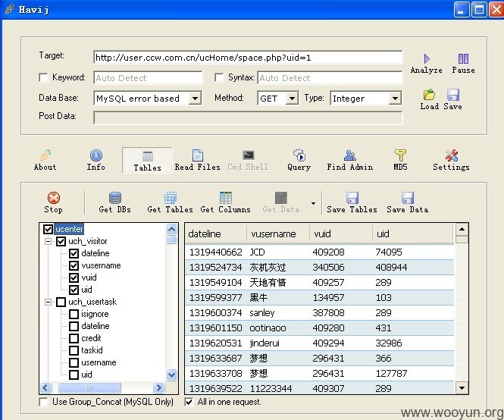Viewport: 504px width, 420px height.
Task: Open the About carrot icon
Action: click(45, 155)
